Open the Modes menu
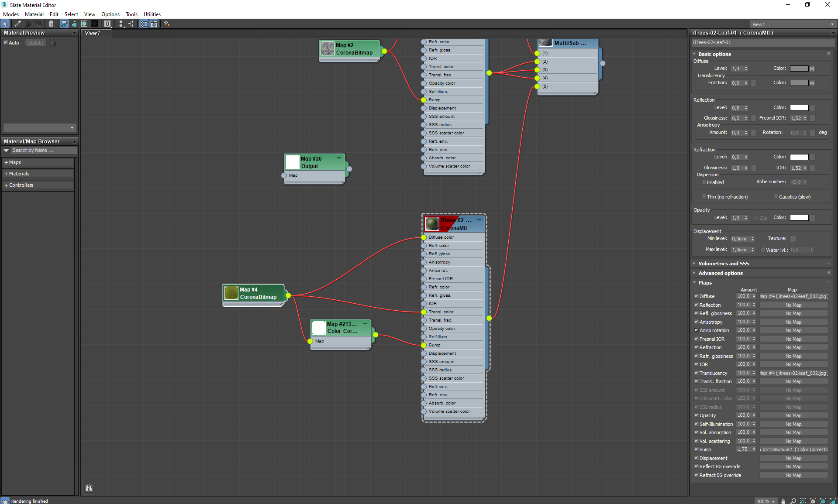This screenshot has height=504, width=838. coord(11,14)
